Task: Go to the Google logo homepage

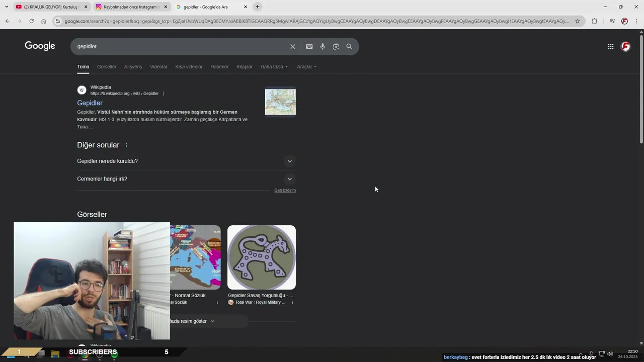Action: [40, 46]
